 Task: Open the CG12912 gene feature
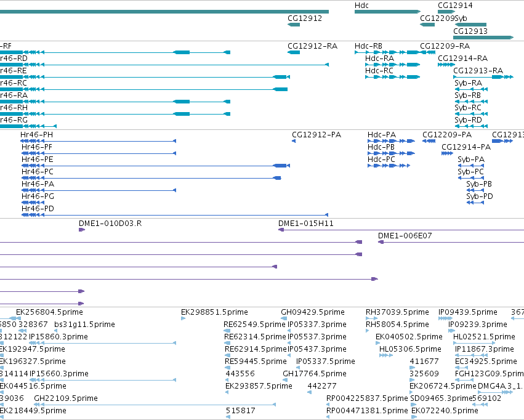tap(294, 25)
